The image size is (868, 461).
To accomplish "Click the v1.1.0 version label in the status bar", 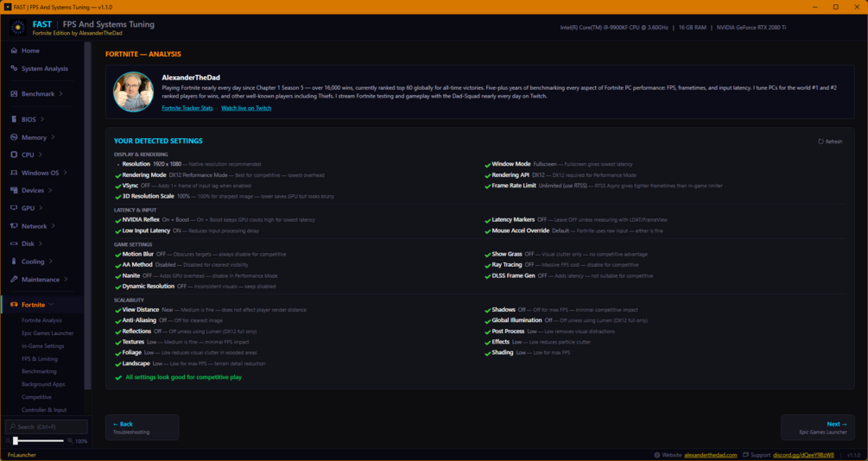I will click(x=853, y=455).
